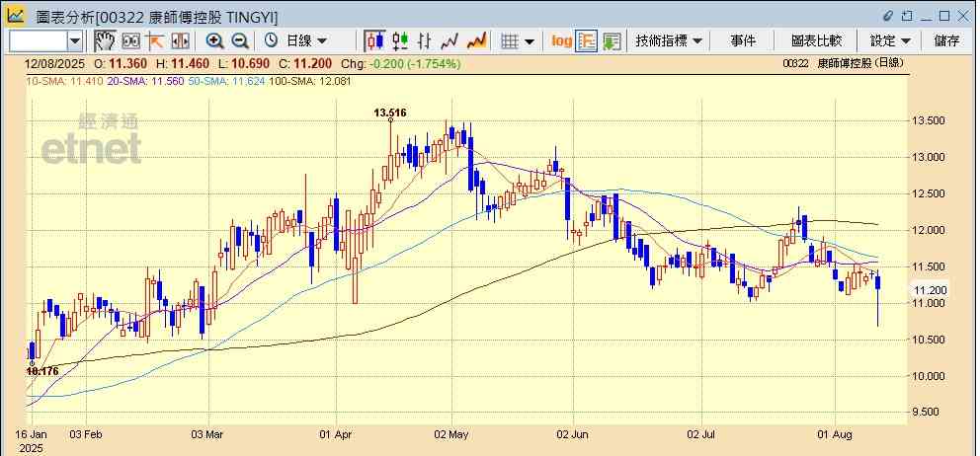The width and height of the screenshot is (980, 456).
Task: Zoom in on the chart
Action: tap(215, 41)
